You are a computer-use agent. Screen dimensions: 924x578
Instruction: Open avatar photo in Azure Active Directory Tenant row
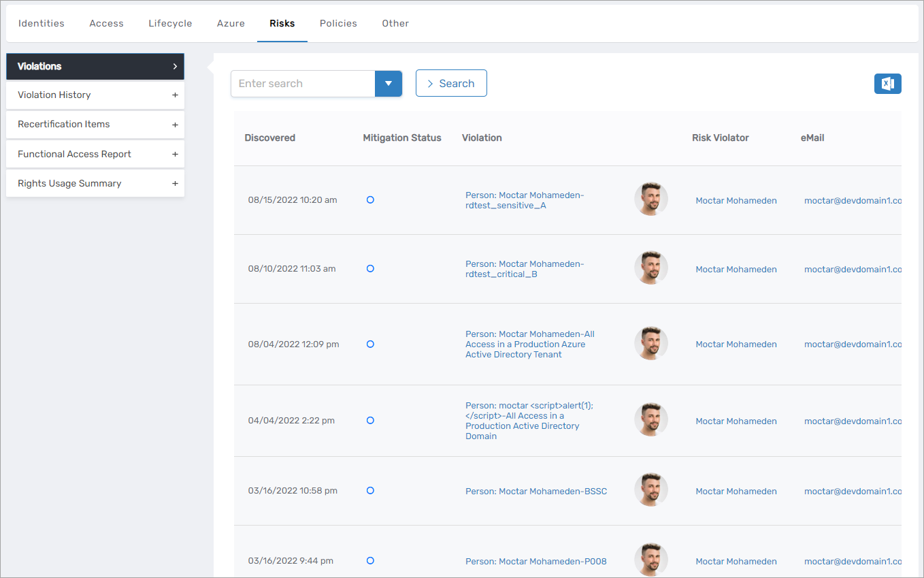click(x=650, y=344)
